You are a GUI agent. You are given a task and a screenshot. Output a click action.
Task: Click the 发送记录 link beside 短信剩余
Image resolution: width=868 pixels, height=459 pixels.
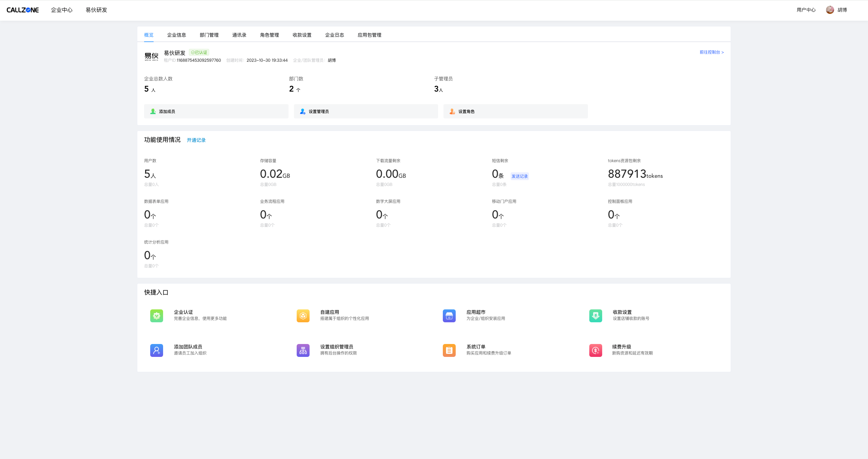(519, 176)
